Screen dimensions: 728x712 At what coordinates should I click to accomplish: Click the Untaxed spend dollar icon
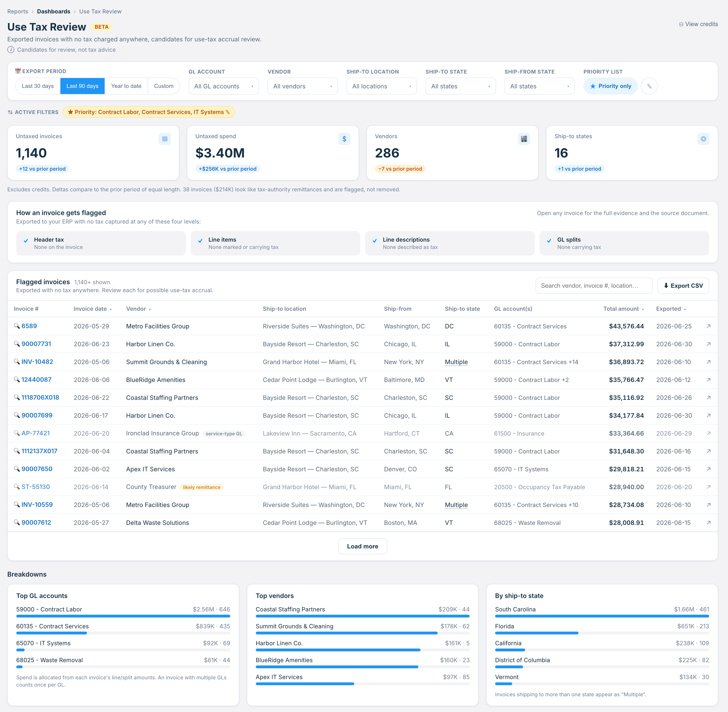pyautogui.click(x=344, y=139)
